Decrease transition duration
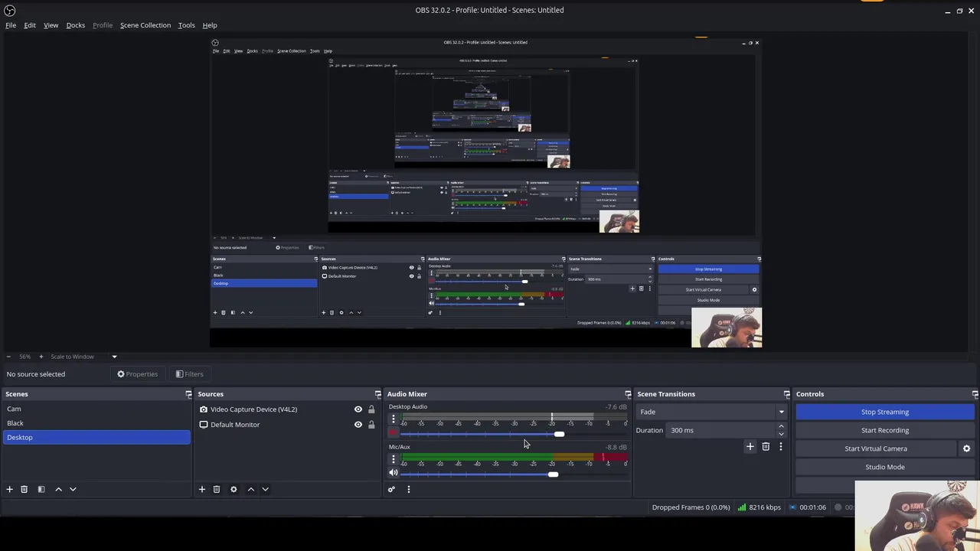The height and width of the screenshot is (551, 980). [781, 434]
